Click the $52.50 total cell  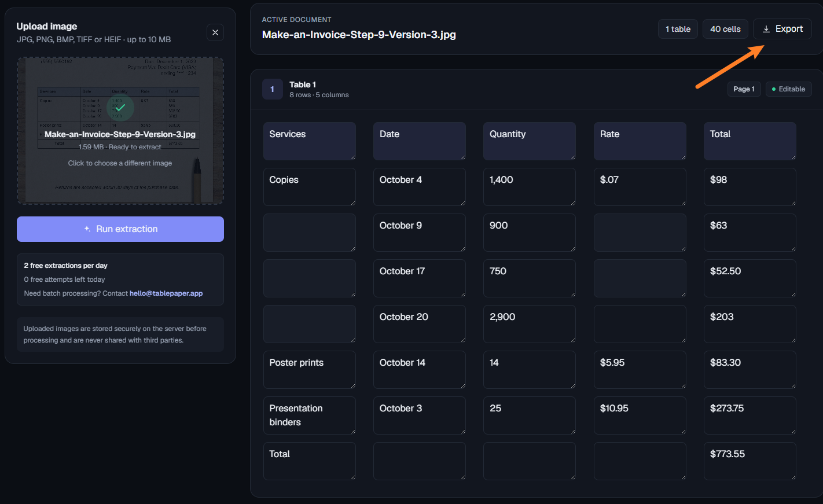pos(750,278)
